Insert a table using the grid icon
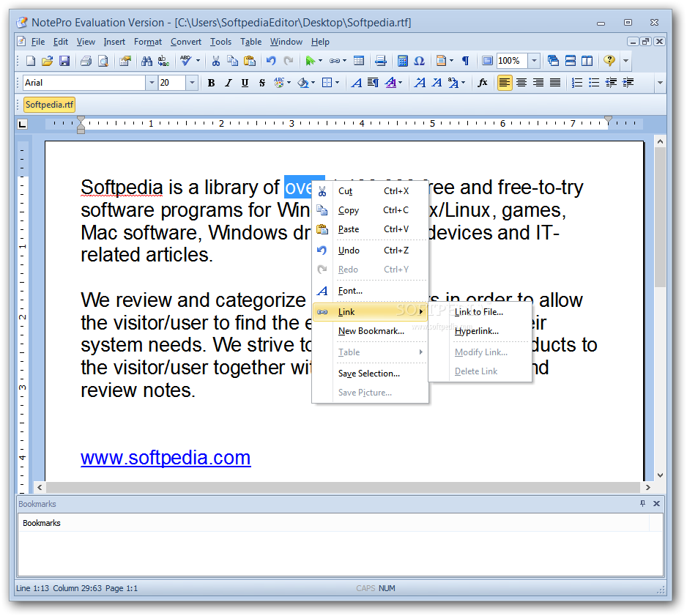The image size is (687, 616). click(x=359, y=61)
